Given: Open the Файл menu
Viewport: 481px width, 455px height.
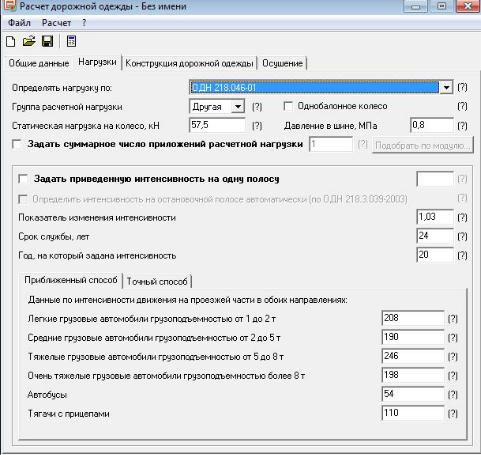Looking at the screenshot, I should click(19, 23).
